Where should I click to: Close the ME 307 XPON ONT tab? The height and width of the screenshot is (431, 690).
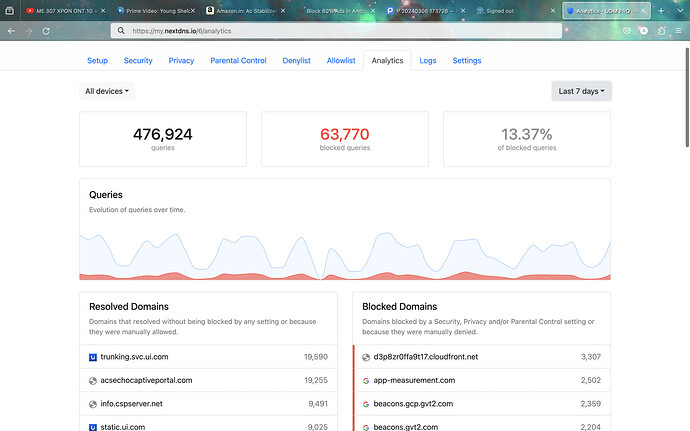(103, 11)
